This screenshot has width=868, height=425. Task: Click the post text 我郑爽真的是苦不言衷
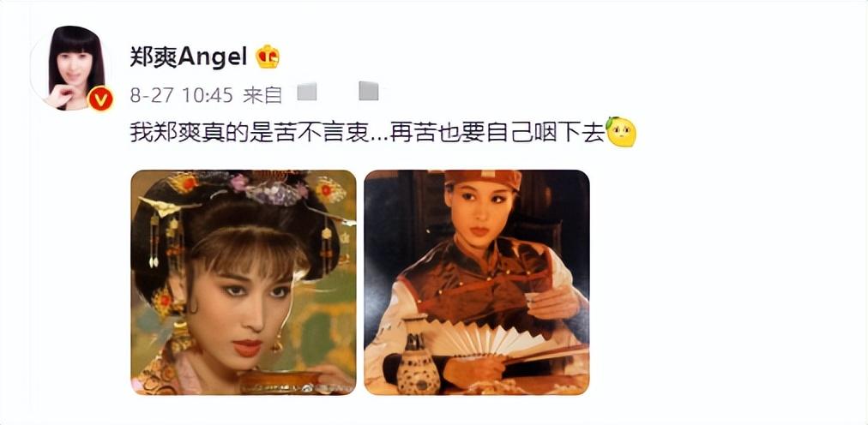(x=249, y=133)
